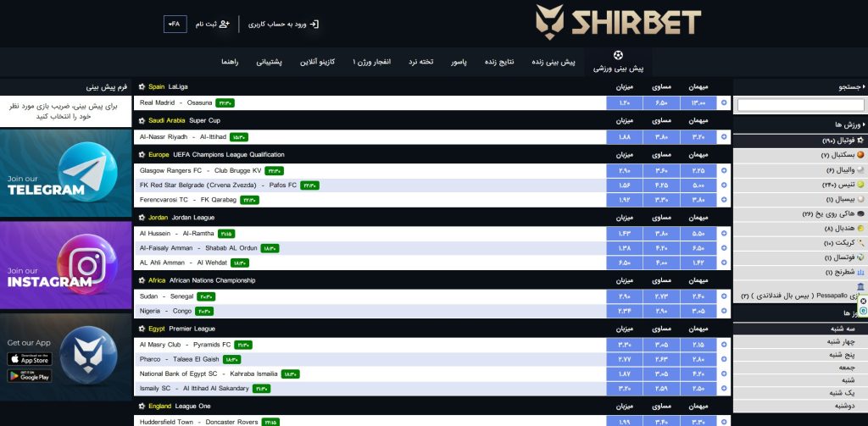
Task: Open the تخته نرد backgammon menu
Action: (x=420, y=62)
